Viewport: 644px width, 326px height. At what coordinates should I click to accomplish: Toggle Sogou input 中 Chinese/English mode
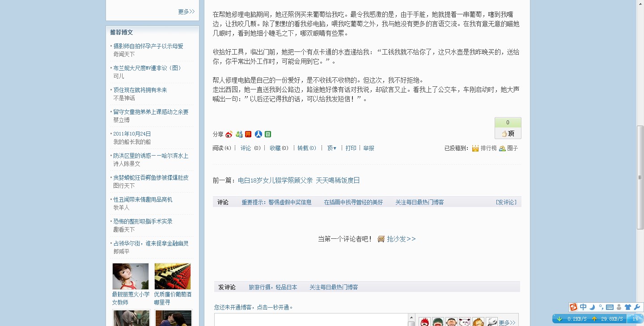point(583,307)
